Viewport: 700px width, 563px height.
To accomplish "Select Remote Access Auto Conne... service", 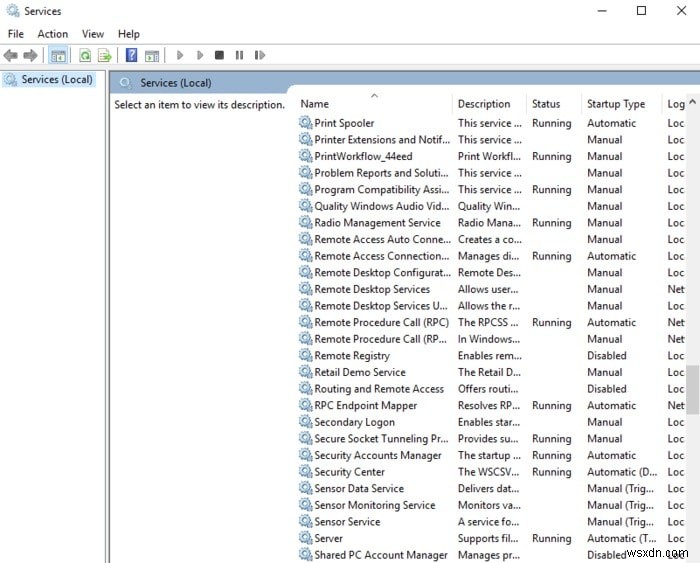I will (382, 239).
